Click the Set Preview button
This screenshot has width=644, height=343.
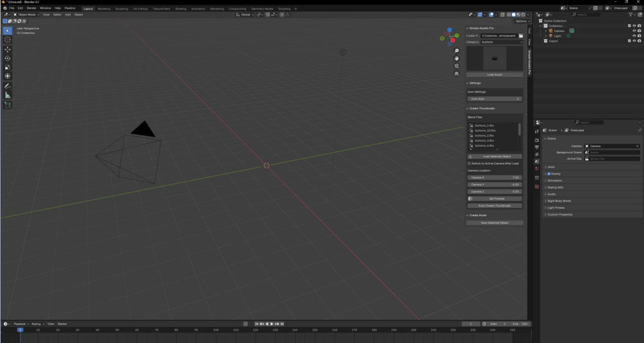495,199
